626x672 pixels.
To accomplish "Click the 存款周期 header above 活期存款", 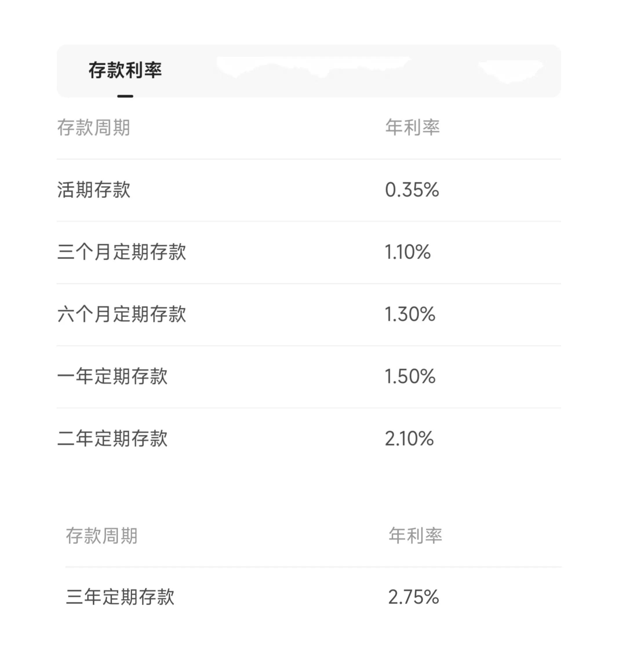I will point(94,128).
